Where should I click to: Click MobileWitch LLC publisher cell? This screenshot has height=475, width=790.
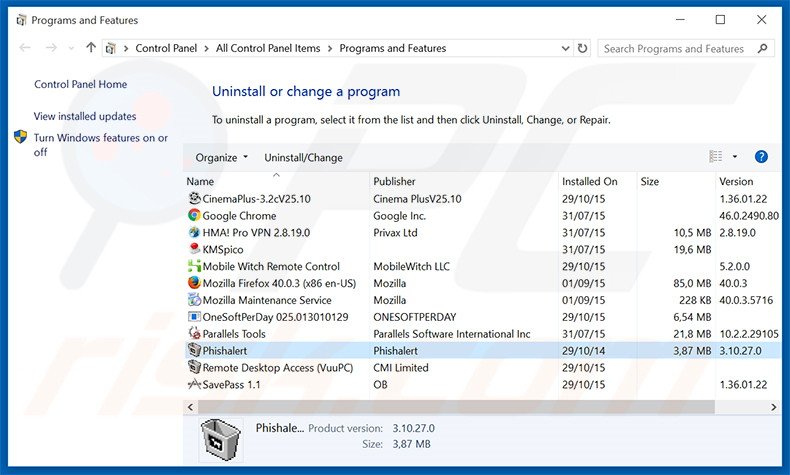point(411,266)
